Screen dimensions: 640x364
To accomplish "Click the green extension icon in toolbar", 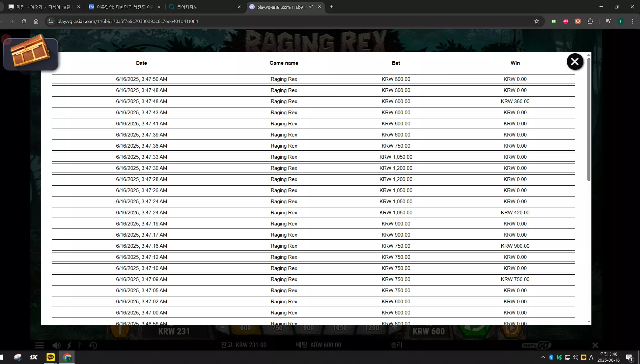I will click(554, 21).
